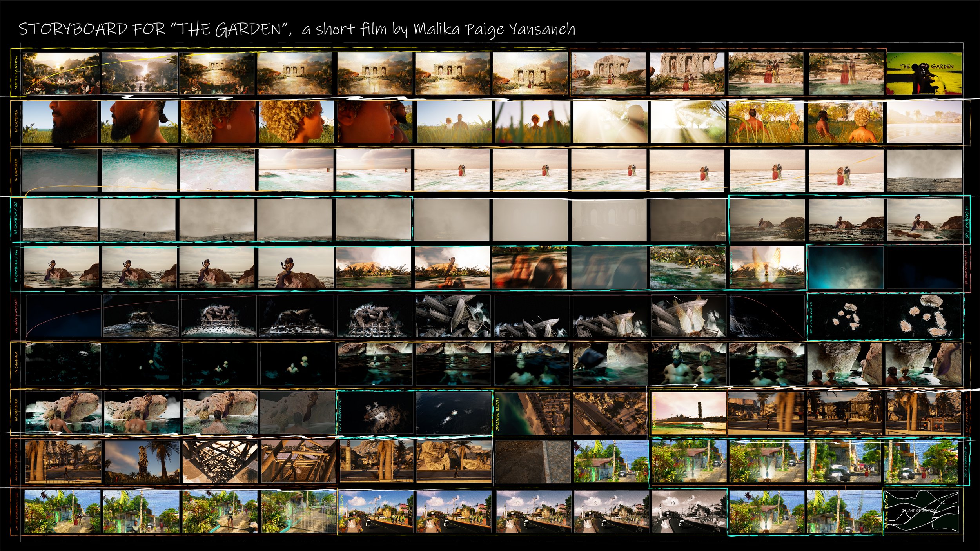Open the metal gate pathway frame
Viewport: 980px width, 551px height.
(298, 511)
